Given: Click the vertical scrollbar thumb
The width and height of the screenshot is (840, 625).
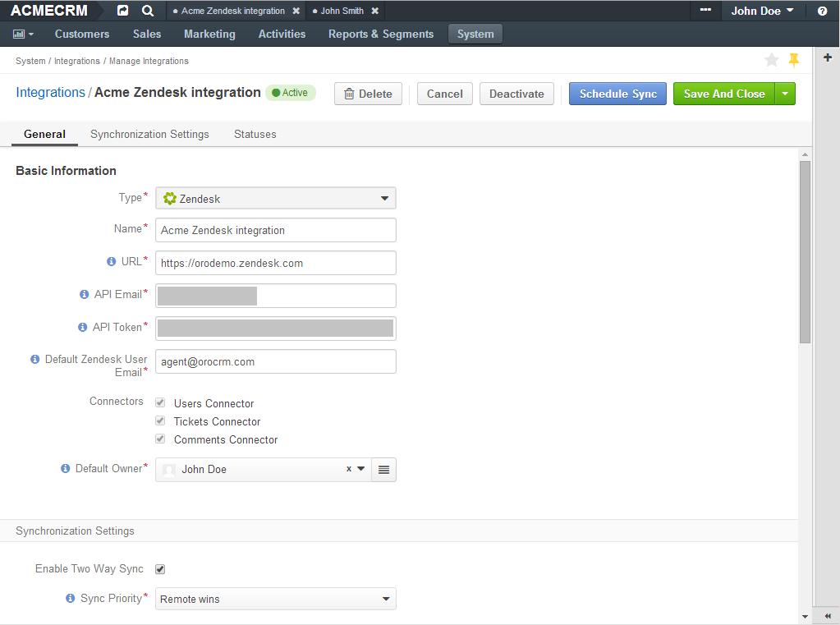Looking at the screenshot, I should pos(805,252).
